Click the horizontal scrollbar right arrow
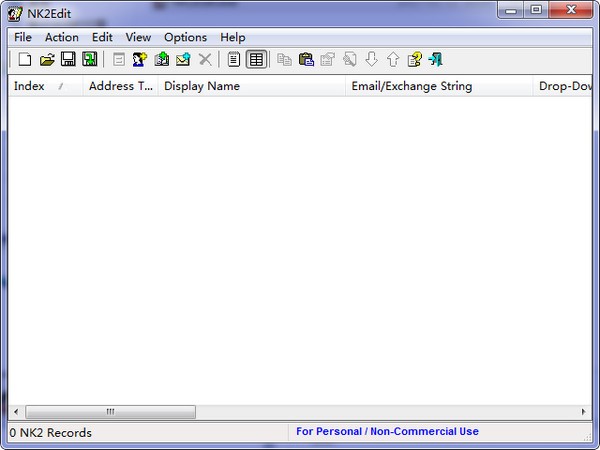 click(x=584, y=411)
